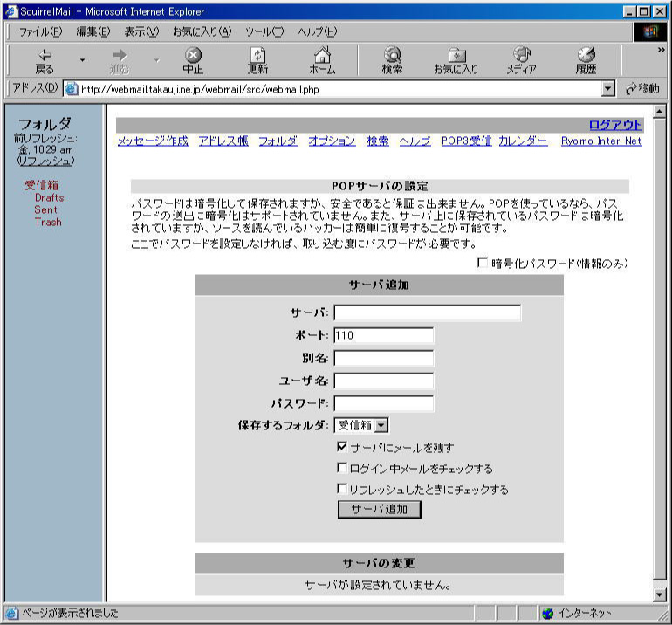Go back using the 戻る toolbar button
672x625 pixels.
(x=45, y=61)
